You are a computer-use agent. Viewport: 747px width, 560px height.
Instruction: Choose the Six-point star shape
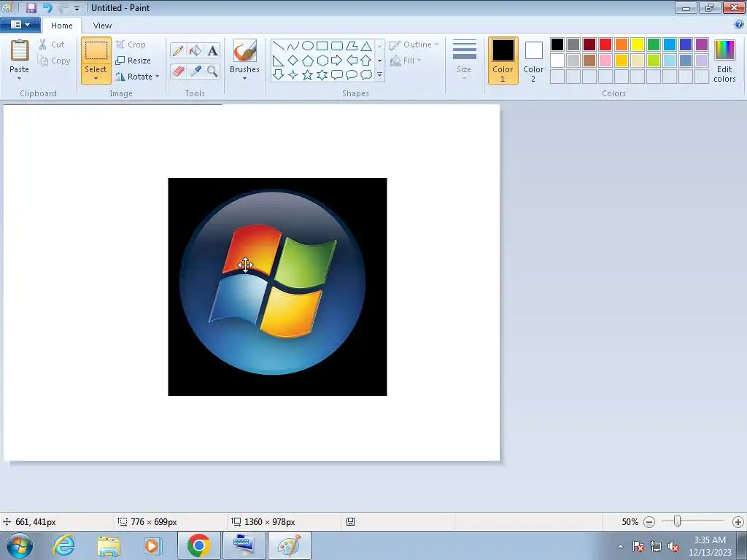(x=322, y=75)
